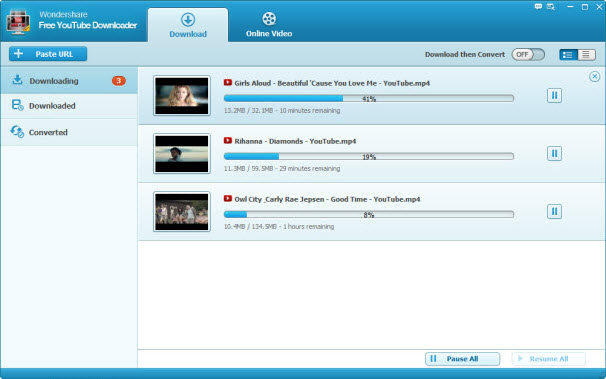Pause the Rihanna Diamonds download
The height and width of the screenshot is (379, 606).
[x=554, y=153]
